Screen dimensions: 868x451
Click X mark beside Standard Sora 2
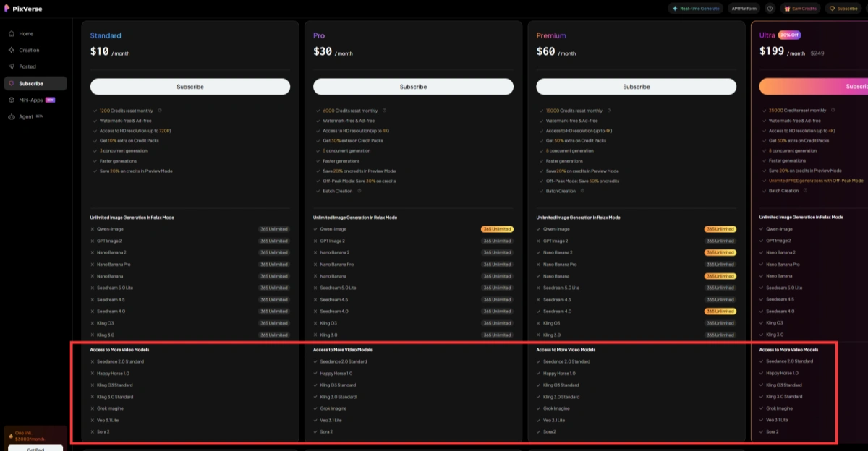[93, 432]
